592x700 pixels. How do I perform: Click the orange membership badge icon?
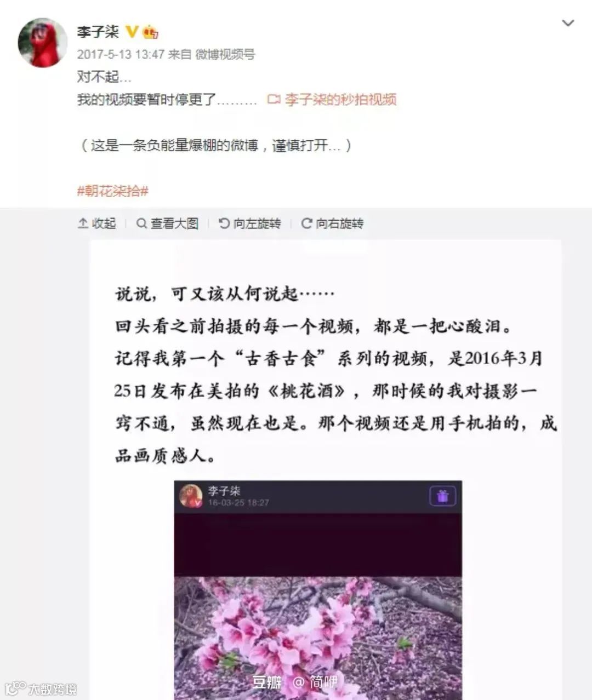[x=150, y=32]
